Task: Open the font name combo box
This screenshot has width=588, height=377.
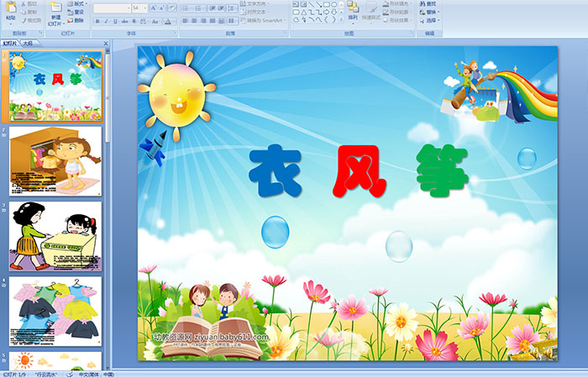Action: pos(112,8)
